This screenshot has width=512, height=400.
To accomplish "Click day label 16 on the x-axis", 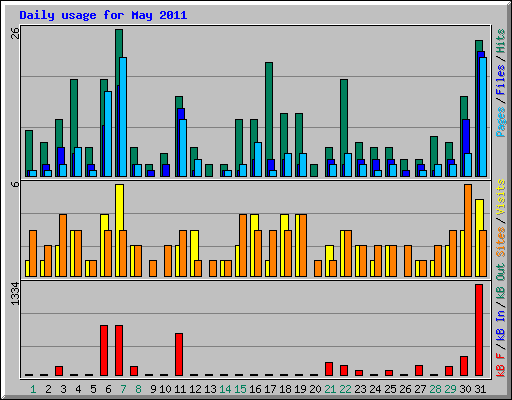I will (255, 389).
